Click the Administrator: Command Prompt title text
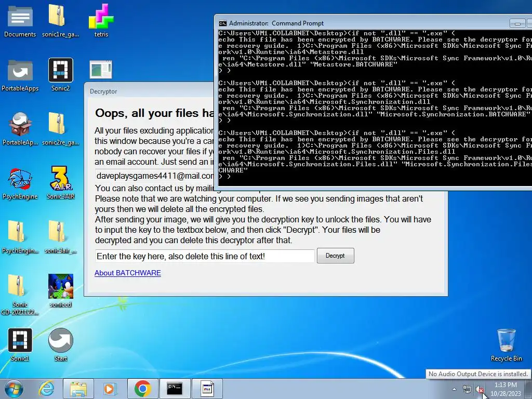The image size is (532, 399). coord(276,23)
